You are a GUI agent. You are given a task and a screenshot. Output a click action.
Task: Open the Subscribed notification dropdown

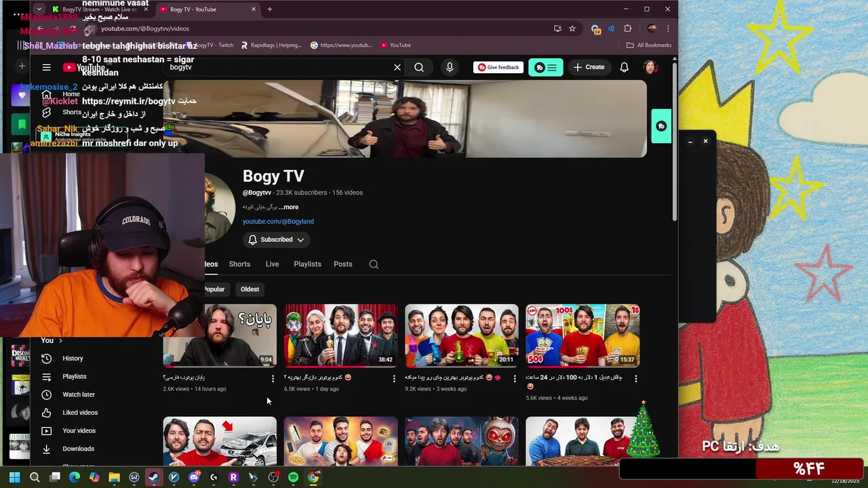click(x=276, y=240)
